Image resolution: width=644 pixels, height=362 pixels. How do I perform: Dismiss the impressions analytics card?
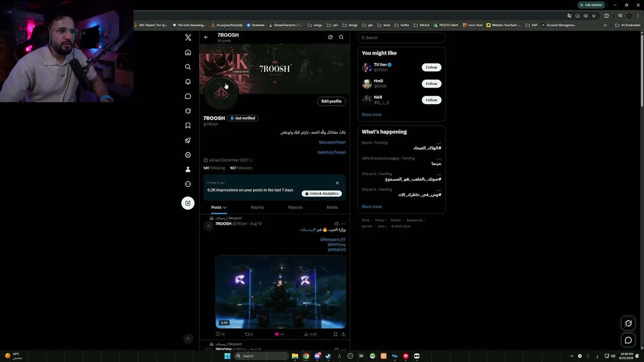[x=337, y=183]
